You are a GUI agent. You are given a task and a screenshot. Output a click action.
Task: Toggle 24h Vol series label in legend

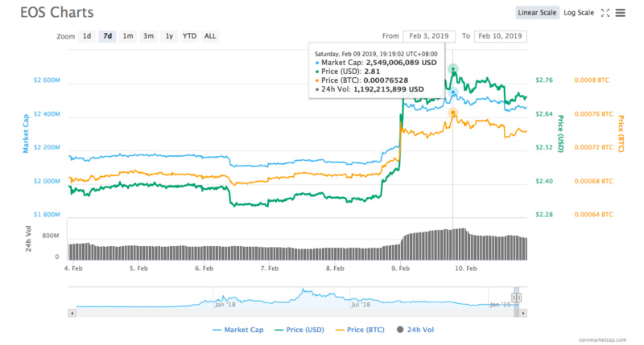[x=420, y=330]
